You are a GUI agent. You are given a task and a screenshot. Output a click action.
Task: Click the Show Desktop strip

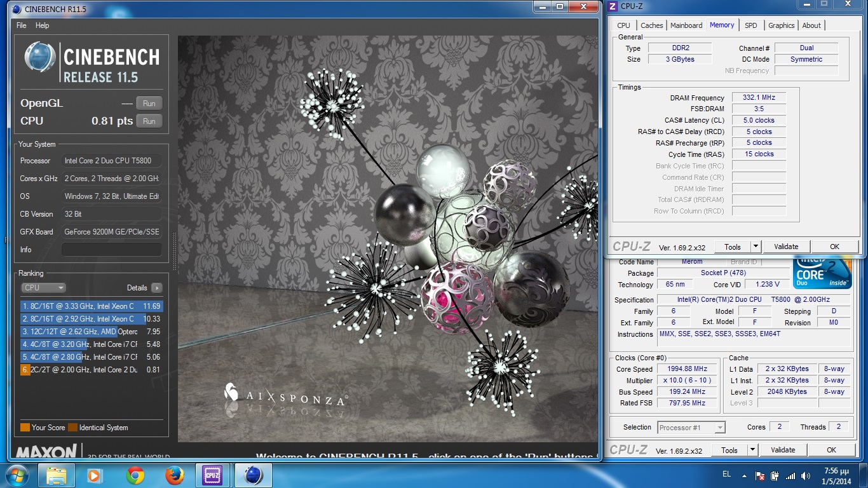pos(863,475)
